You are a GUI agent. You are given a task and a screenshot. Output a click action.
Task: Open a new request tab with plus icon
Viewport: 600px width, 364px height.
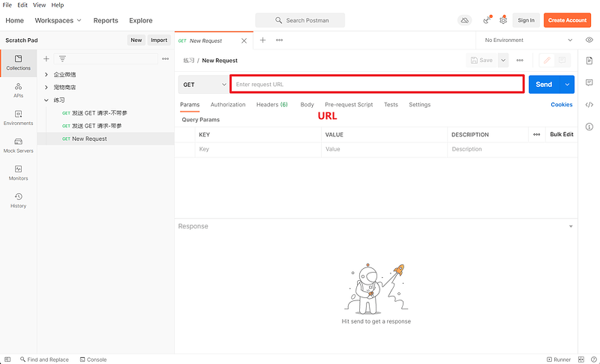click(263, 40)
